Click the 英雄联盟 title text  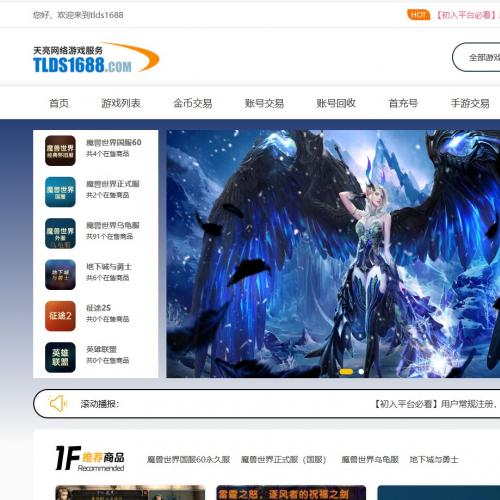tap(101, 349)
